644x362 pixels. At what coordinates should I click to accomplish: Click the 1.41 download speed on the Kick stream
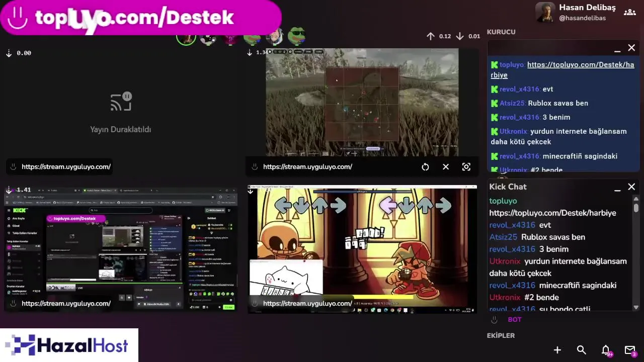(x=24, y=190)
